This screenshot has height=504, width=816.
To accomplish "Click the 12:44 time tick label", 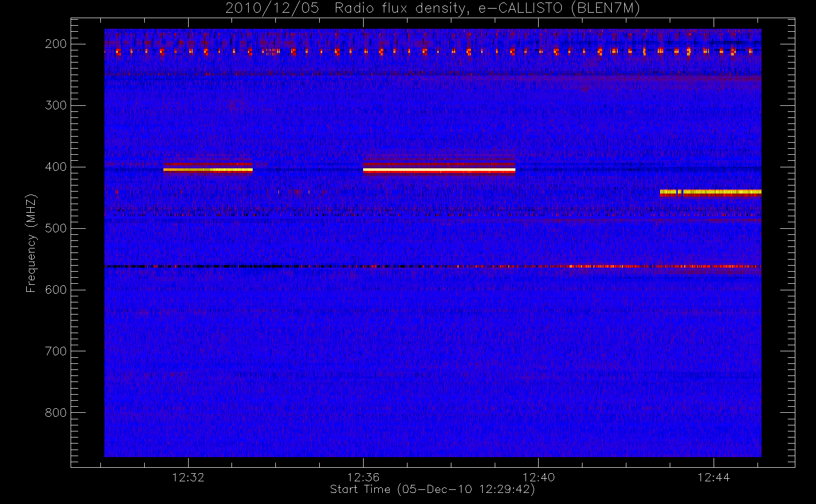I will (714, 477).
